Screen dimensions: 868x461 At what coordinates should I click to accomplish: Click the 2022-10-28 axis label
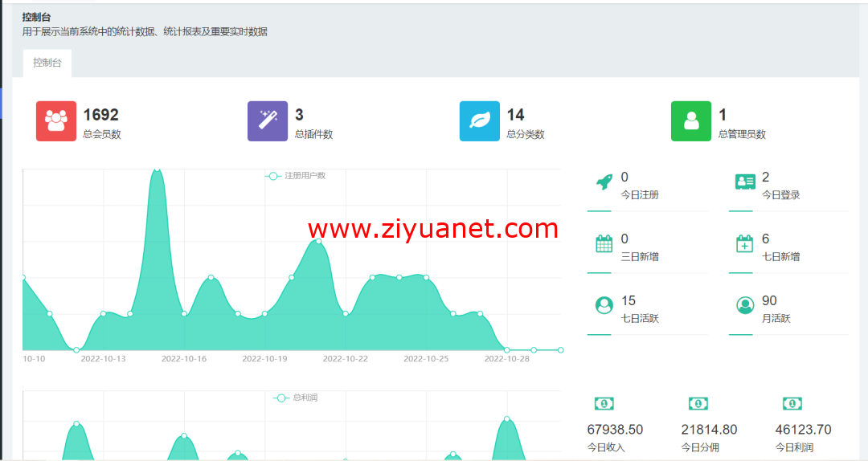[x=507, y=359]
